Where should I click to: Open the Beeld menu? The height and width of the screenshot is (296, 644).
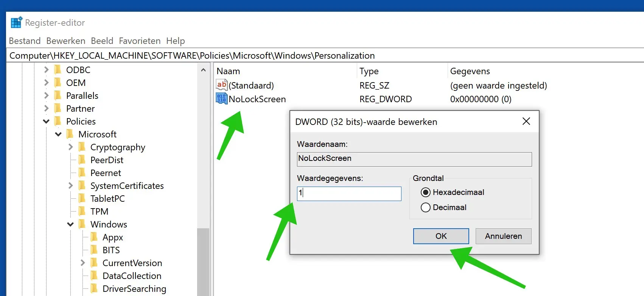(x=102, y=41)
